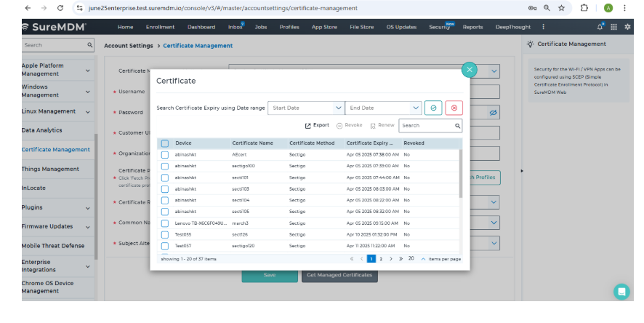
Task: Check the box for AEcert certificate row
Action: [x=165, y=154]
